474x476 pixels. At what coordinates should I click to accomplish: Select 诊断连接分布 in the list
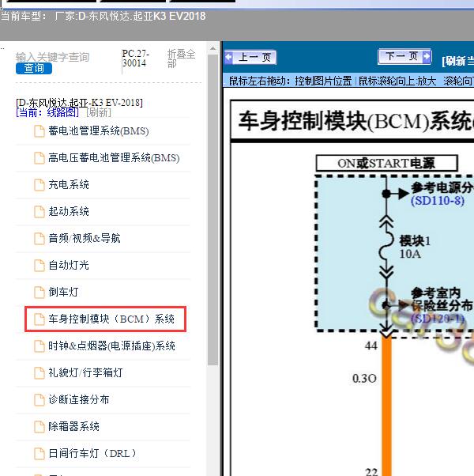click(79, 399)
